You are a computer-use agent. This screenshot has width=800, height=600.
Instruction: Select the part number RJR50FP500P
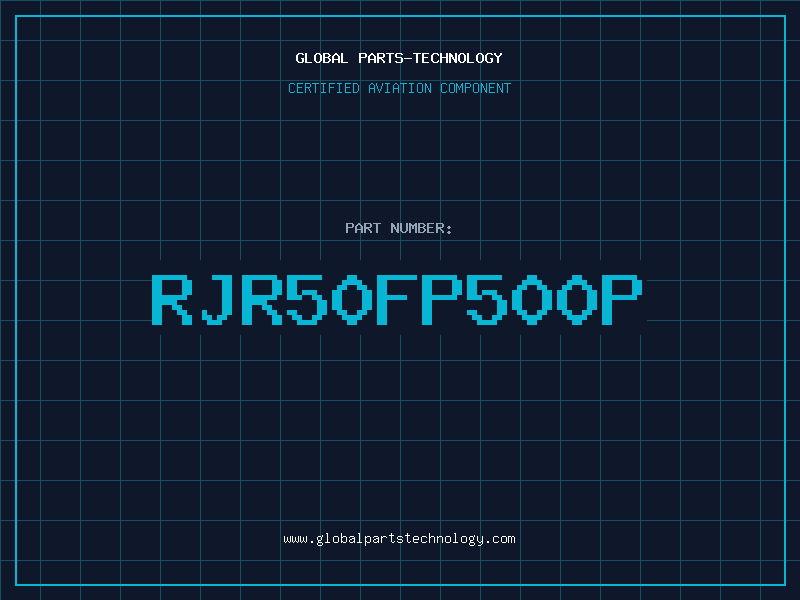397,299
